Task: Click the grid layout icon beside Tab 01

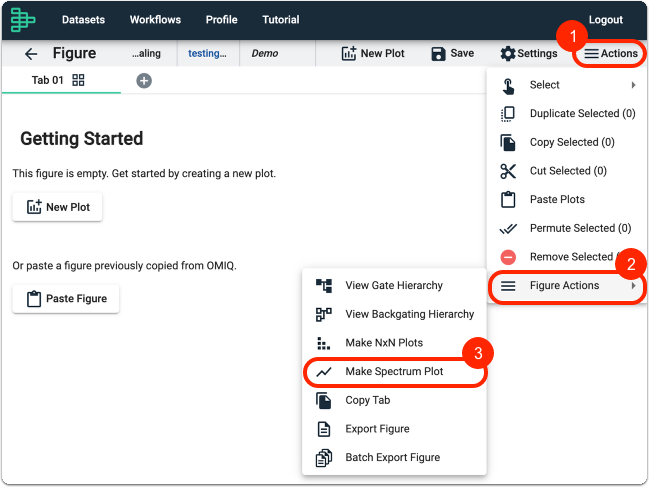Action: pyautogui.click(x=78, y=80)
